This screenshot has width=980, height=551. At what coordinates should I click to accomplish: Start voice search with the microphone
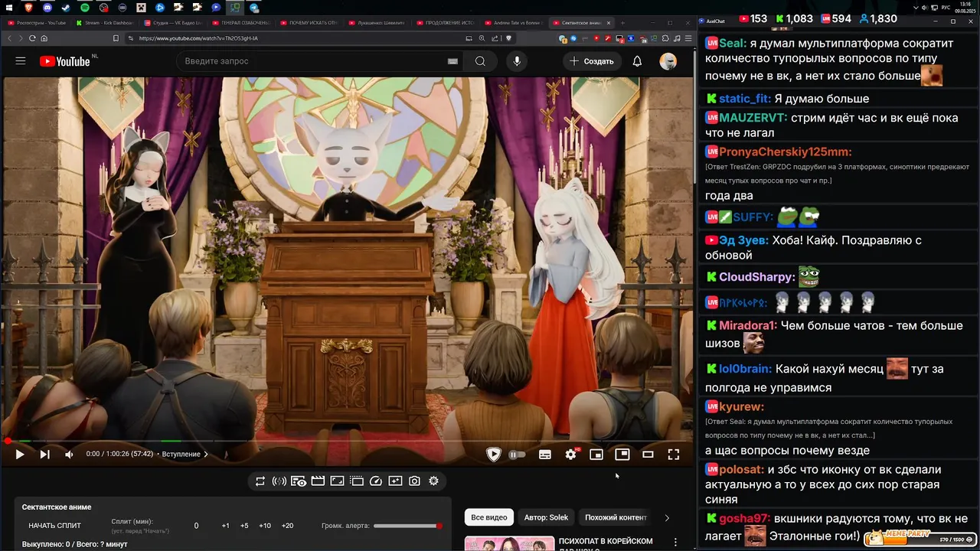click(517, 61)
